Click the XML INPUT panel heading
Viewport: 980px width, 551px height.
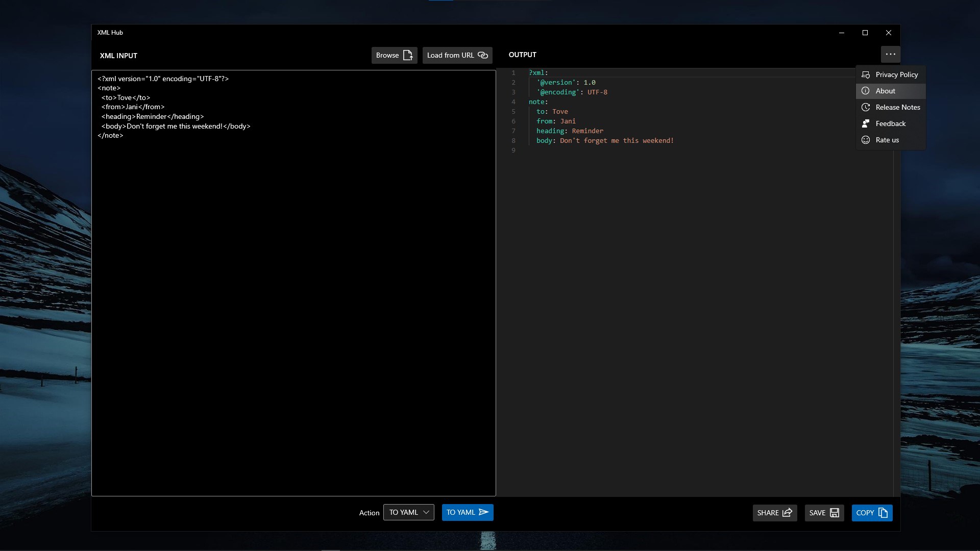point(118,56)
